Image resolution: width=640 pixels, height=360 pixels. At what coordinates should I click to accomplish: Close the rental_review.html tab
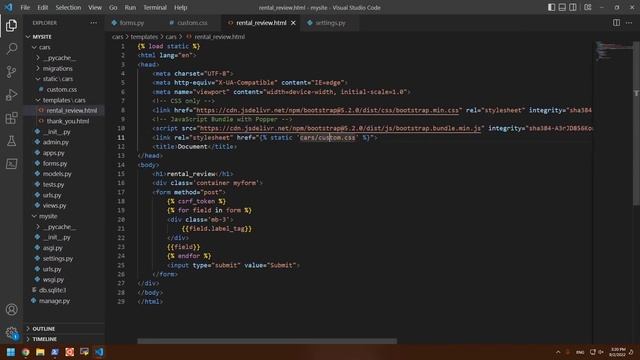293,23
